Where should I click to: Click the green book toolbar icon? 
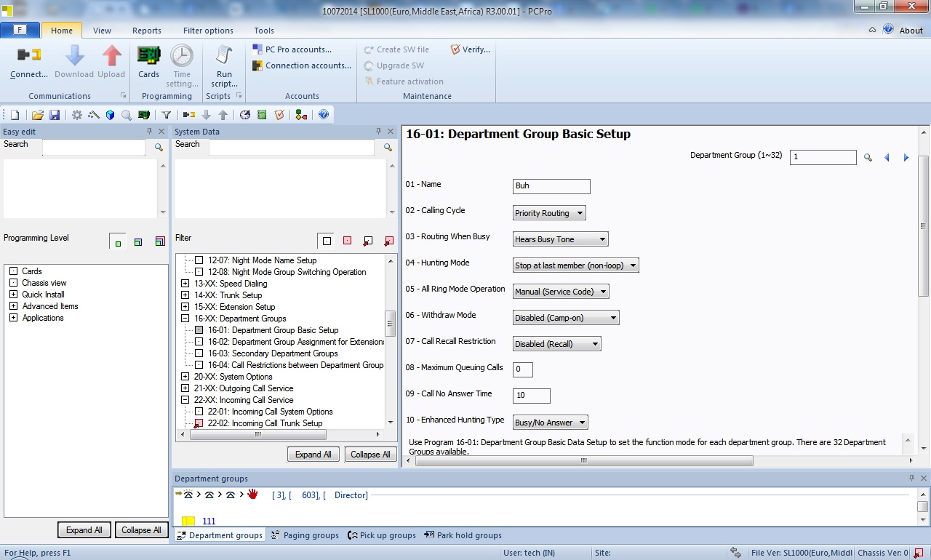(x=262, y=115)
